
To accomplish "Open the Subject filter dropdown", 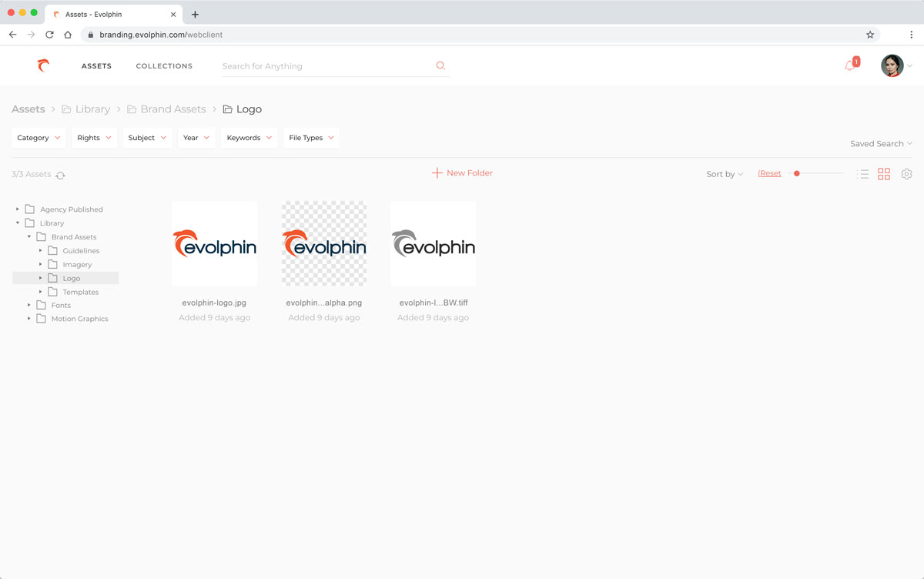I will [x=147, y=138].
